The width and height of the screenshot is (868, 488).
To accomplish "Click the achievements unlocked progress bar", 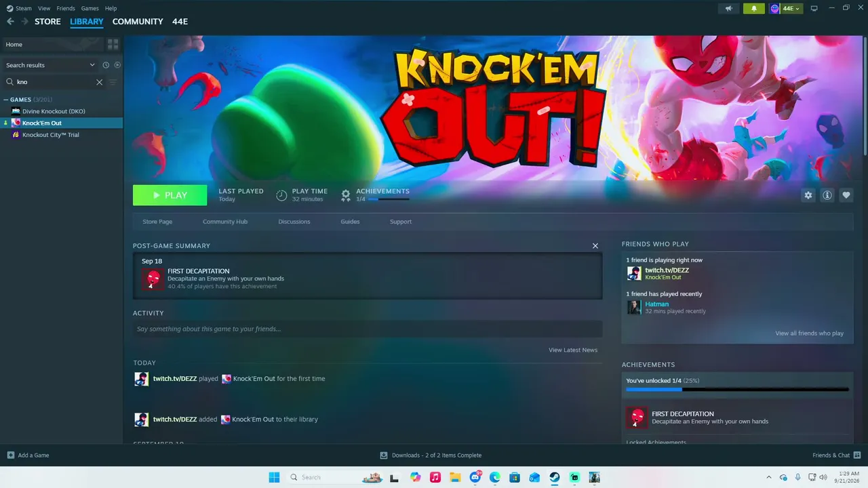I will (737, 389).
